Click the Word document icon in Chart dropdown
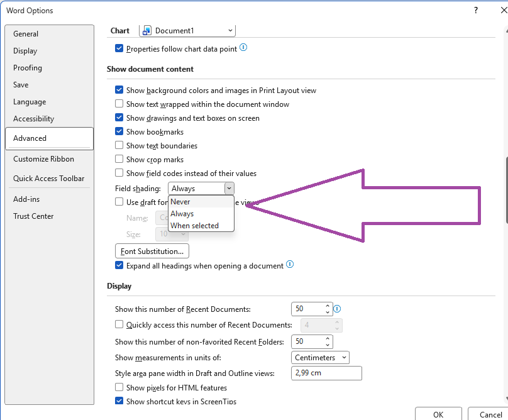 (146, 30)
